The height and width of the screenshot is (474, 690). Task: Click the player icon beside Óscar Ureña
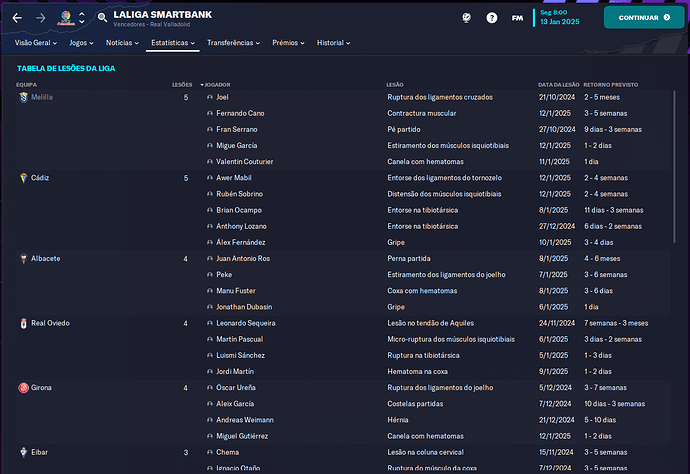point(210,388)
